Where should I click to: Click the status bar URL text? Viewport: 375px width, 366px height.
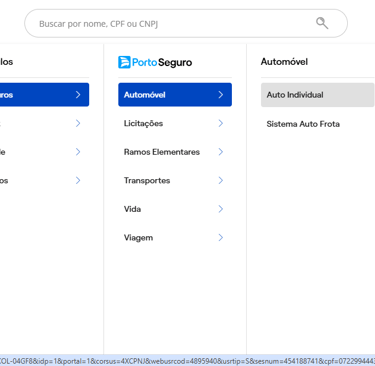pyautogui.click(x=187, y=361)
